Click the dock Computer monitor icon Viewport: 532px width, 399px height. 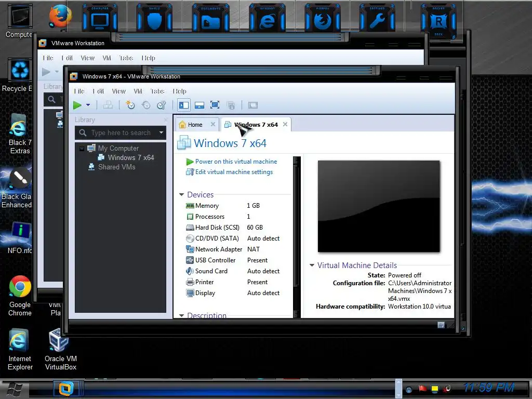point(100,20)
